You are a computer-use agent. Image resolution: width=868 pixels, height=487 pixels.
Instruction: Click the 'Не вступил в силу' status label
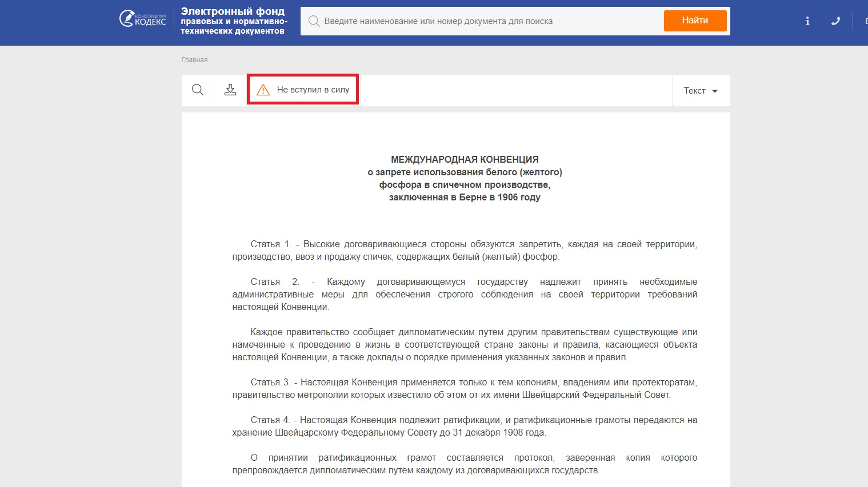click(313, 90)
